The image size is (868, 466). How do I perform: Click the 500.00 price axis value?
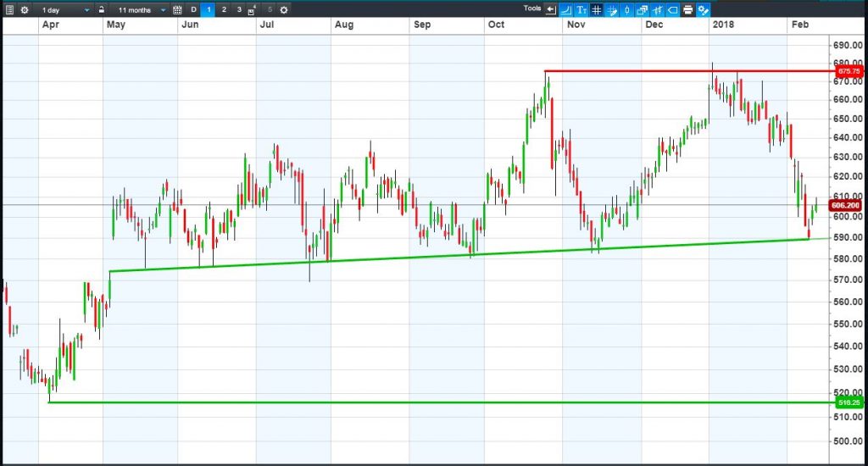pos(848,441)
